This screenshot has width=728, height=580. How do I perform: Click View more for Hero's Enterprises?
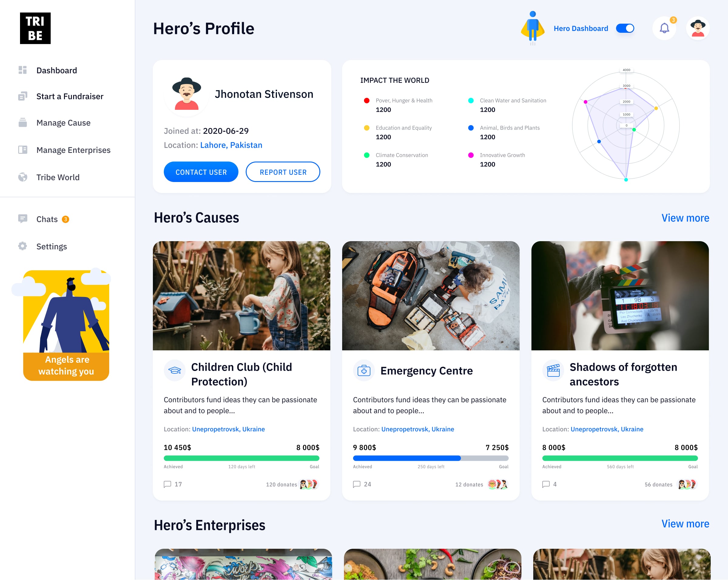(685, 523)
